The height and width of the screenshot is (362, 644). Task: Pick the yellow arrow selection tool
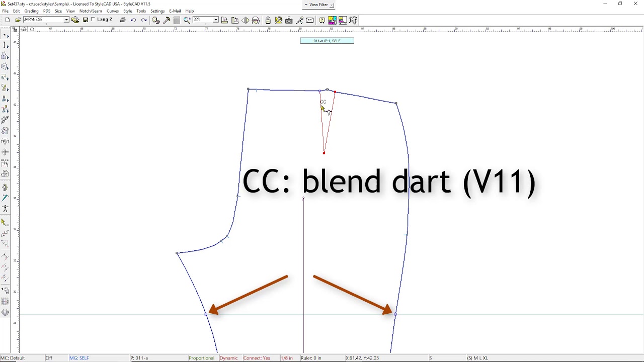click(x=4, y=222)
